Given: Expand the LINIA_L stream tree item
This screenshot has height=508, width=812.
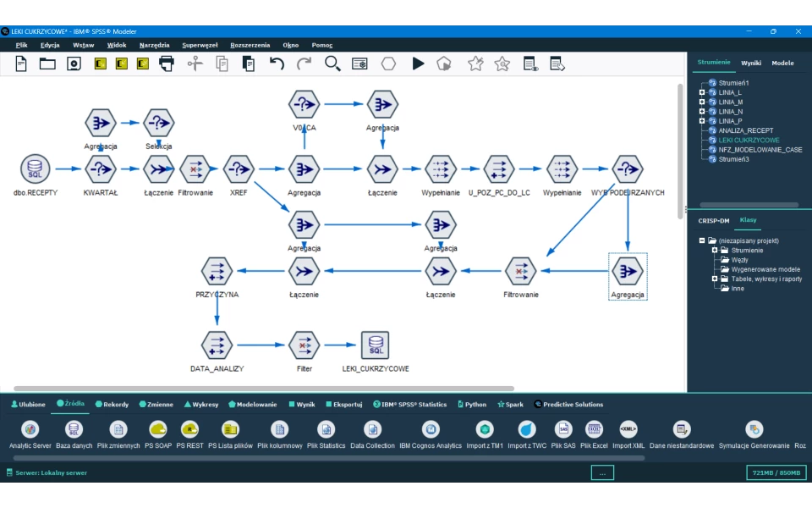Looking at the screenshot, I should click(701, 92).
